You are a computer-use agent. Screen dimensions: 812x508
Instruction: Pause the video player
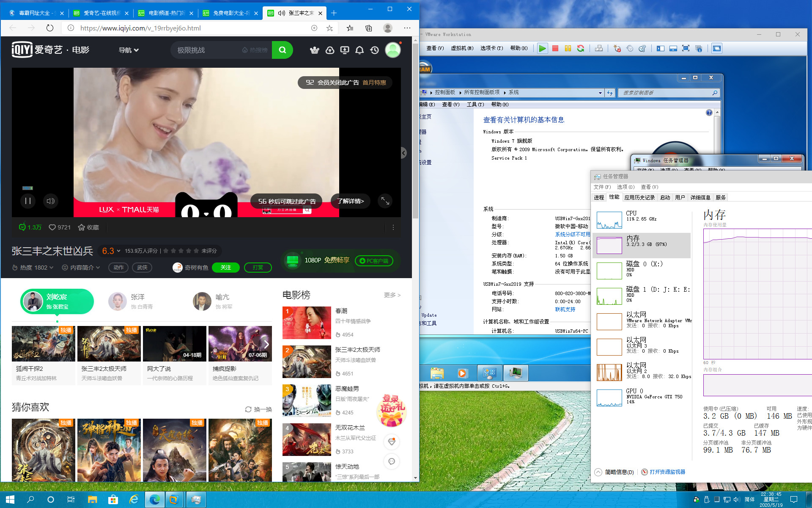point(27,201)
